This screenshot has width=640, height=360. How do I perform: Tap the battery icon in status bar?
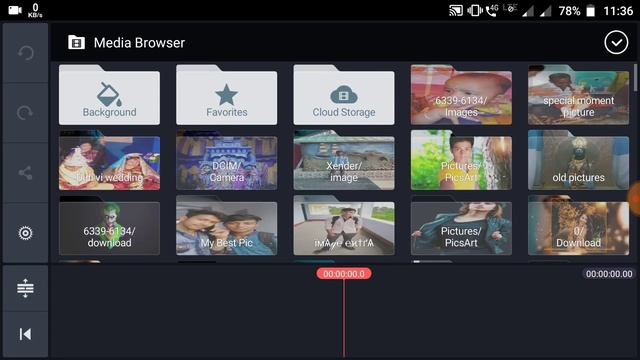coord(590,11)
